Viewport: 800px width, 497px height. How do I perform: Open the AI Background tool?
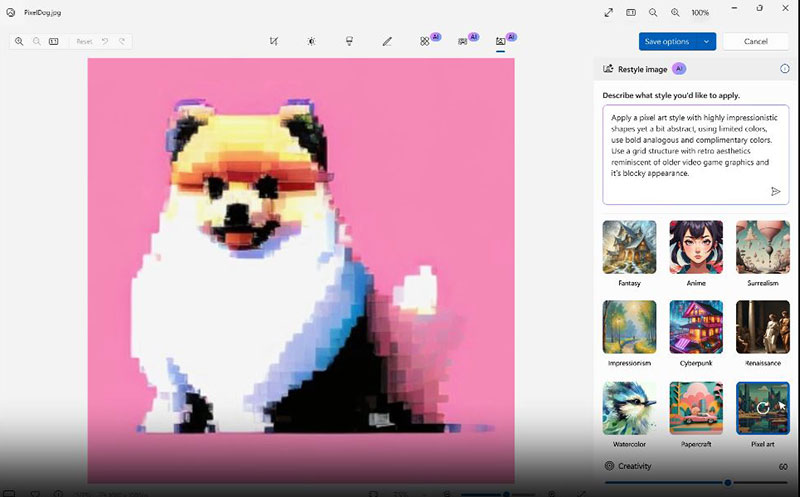[463, 41]
